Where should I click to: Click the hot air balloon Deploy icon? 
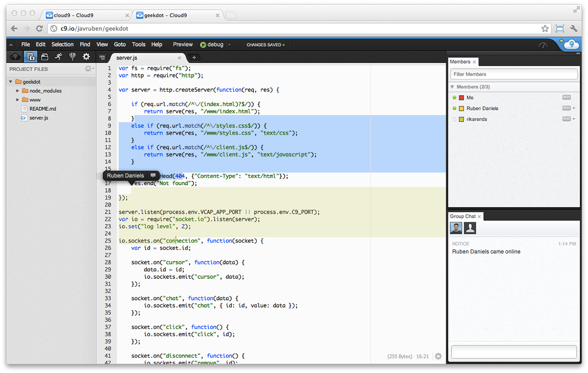[x=73, y=56]
